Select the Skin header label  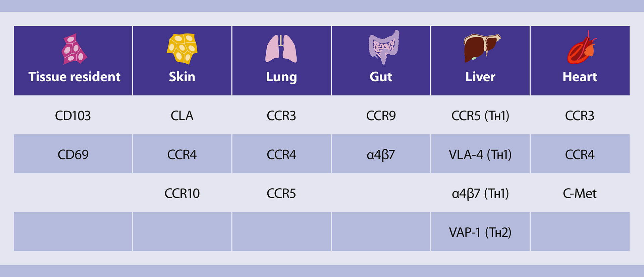pos(182,77)
